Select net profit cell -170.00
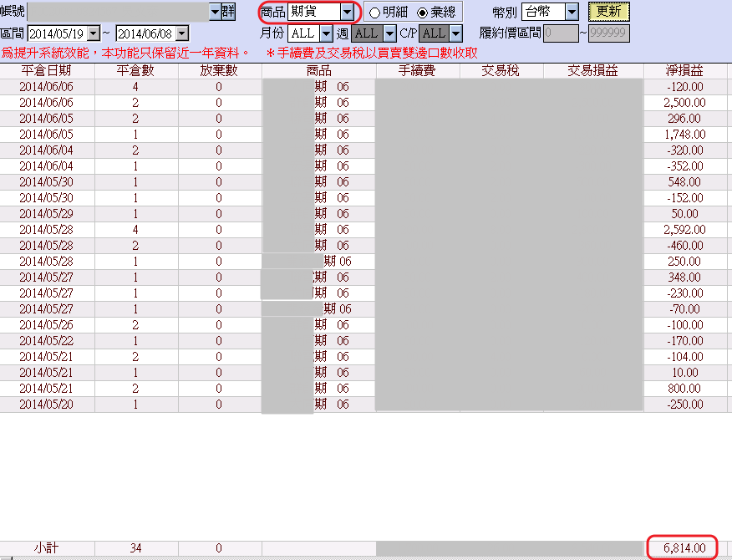732x560 pixels. pos(685,341)
